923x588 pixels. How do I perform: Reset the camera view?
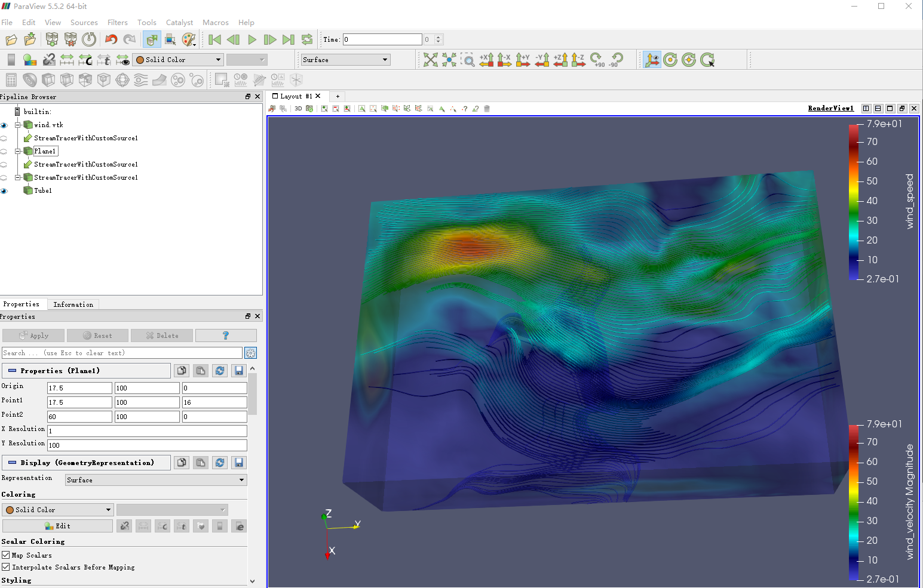[x=431, y=60]
